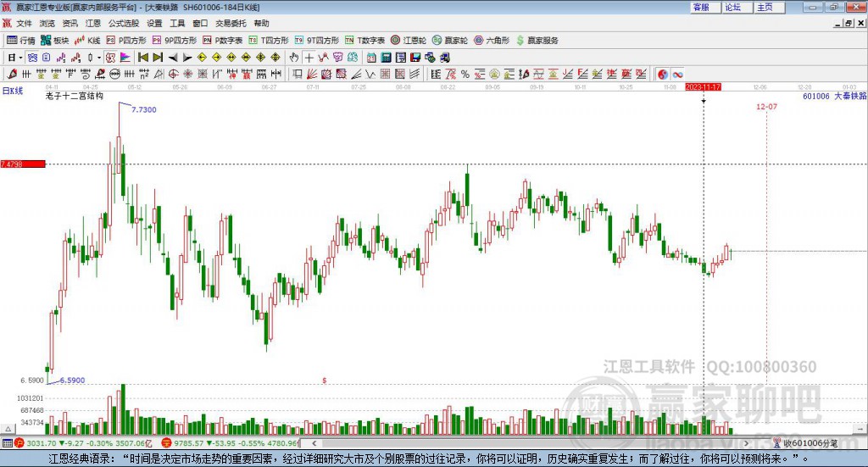This screenshot has width=868, height=467.
Task: Open the 交易委托 menu
Action: pyautogui.click(x=231, y=23)
